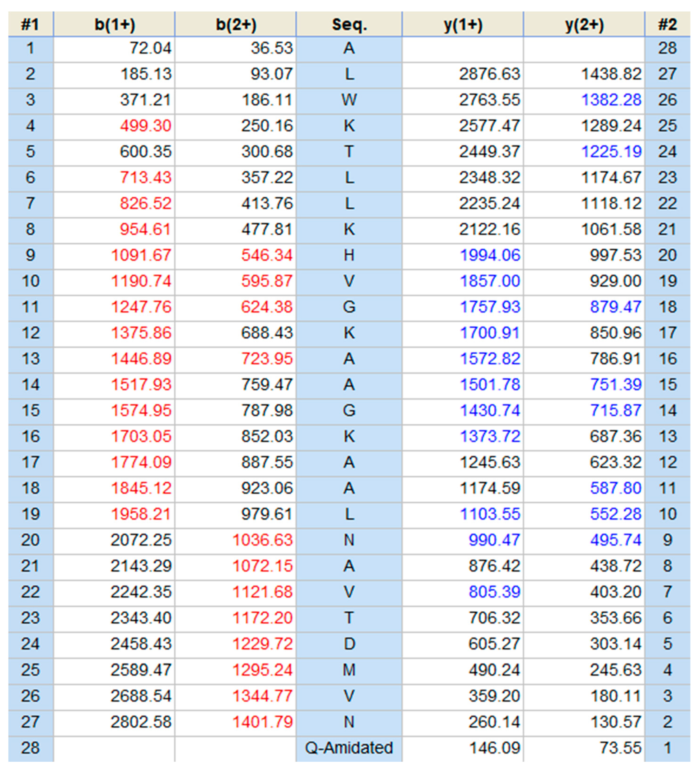Image resolution: width=700 pixels, height=773 pixels.
Task: Select the blue y(2+) value 587.80
Action: point(616,488)
